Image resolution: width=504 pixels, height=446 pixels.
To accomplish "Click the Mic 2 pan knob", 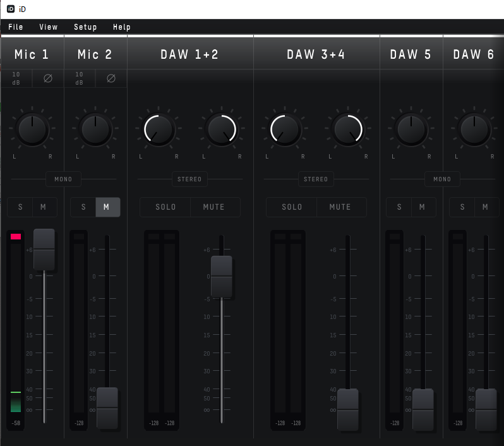I will pos(95,130).
